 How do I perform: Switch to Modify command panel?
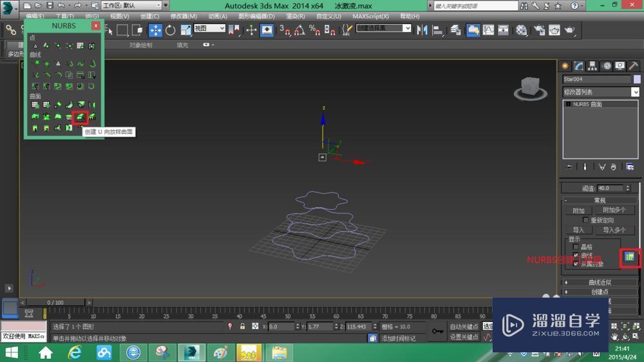point(579,66)
